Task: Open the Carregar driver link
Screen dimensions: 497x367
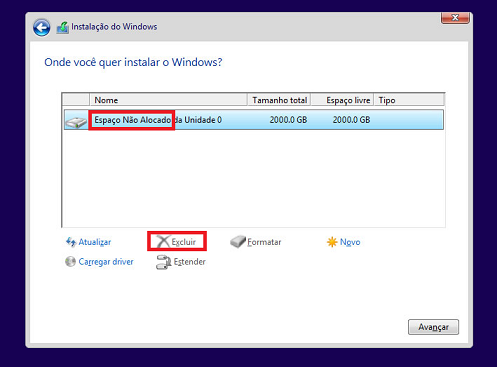Action: pyautogui.click(x=106, y=262)
